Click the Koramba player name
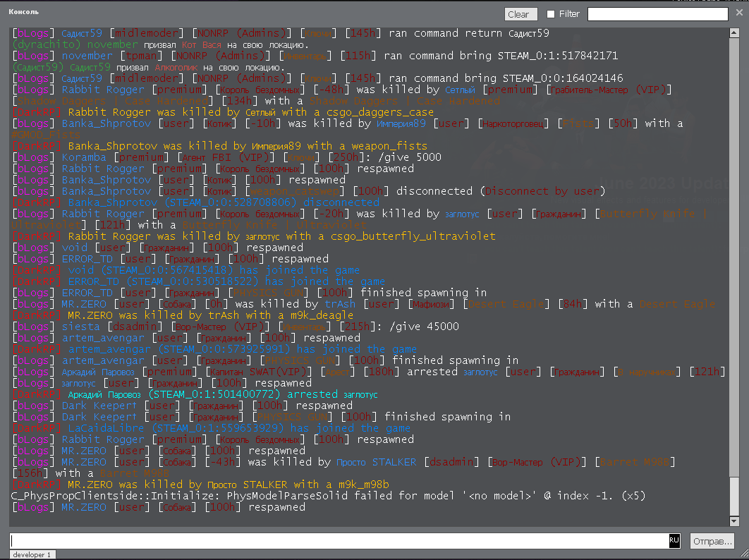This screenshot has width=749, height=560. coord(84,157)
